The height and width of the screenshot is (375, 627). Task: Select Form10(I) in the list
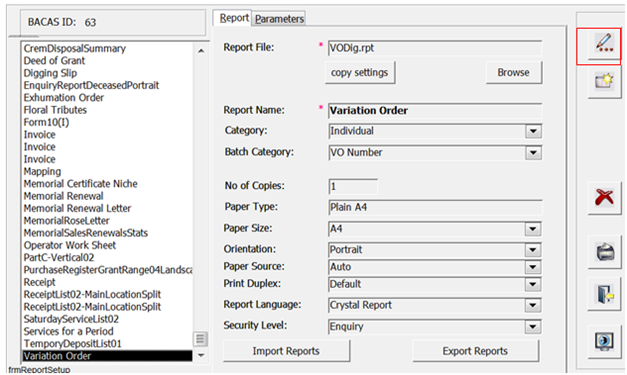(x=46, y=122)
